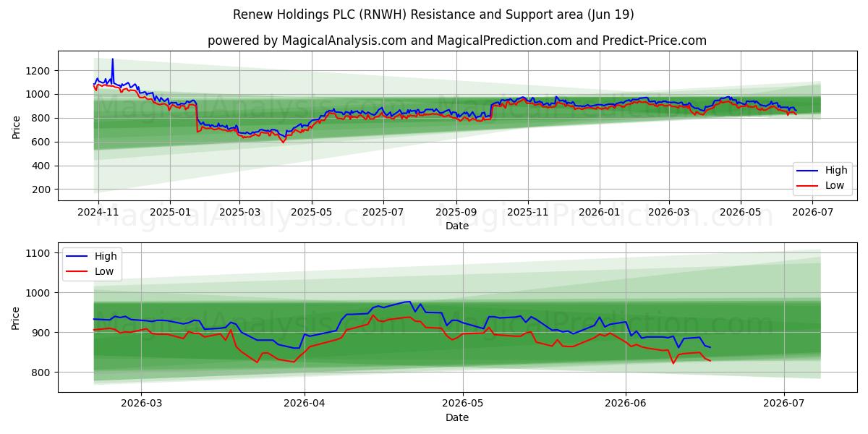Click the '800' price tick on top chart
868x434 pixels.
[x=43, y=119]
